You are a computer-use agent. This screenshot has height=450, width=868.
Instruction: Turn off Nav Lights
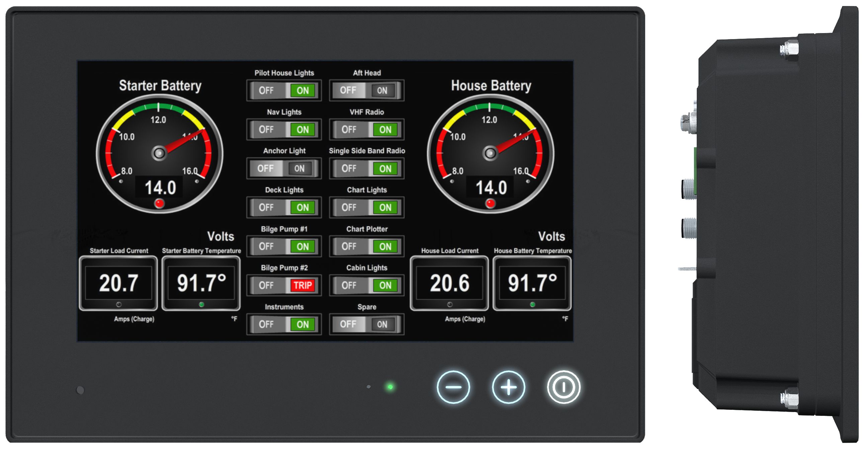point(266,130)
